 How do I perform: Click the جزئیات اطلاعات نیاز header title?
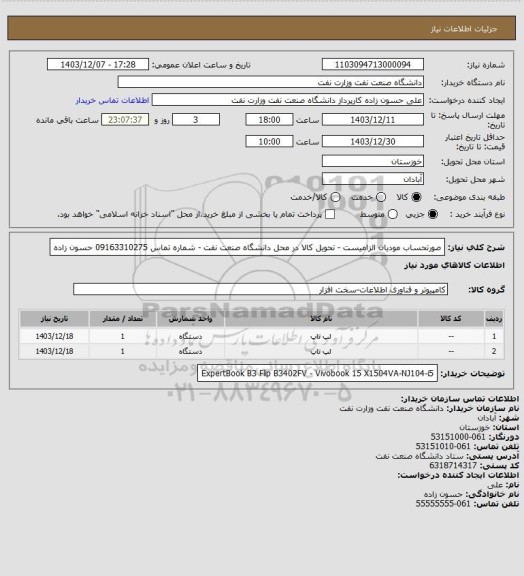(464, 29)
